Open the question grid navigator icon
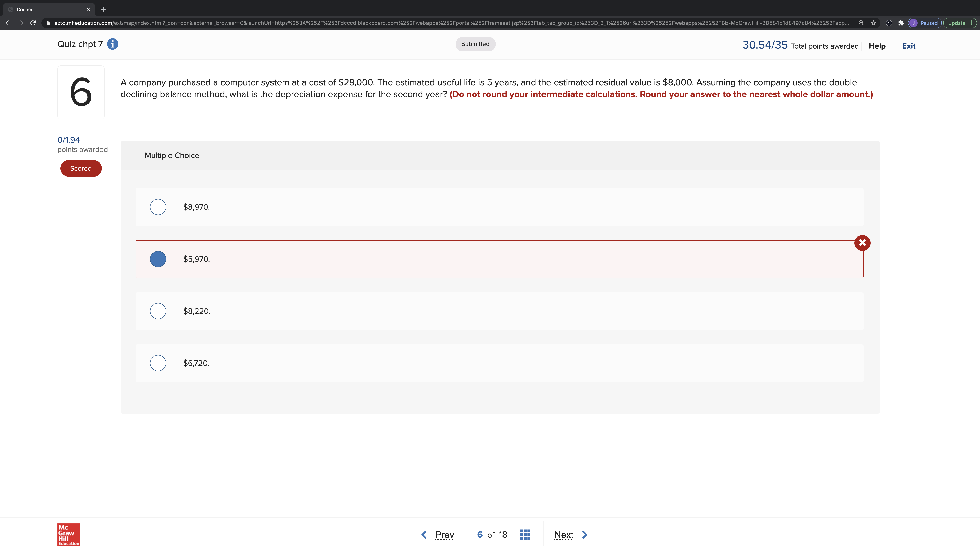 click(x=525, y=535)
